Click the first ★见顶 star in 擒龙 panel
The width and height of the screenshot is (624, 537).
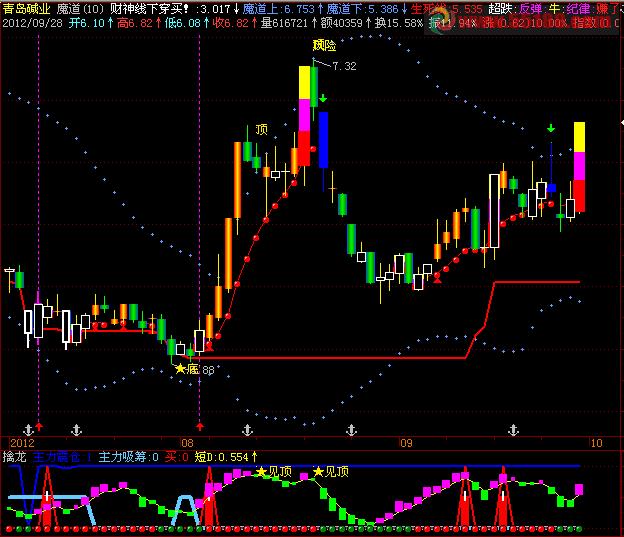click(x=261, y=472)
